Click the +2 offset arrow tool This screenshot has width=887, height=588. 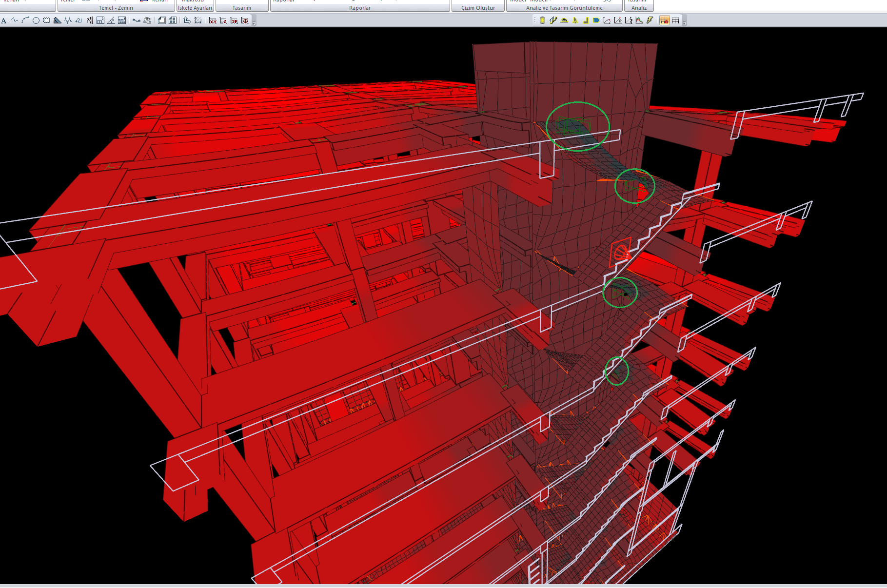[79, 20]
